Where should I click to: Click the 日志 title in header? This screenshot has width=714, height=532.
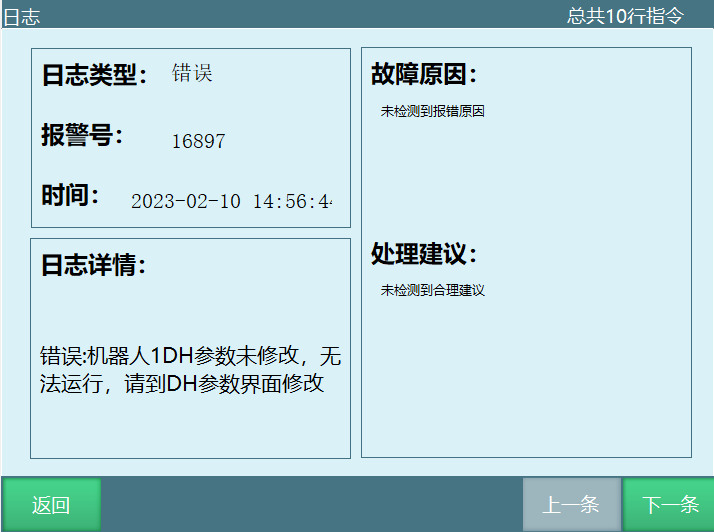(x=21, y=16)
